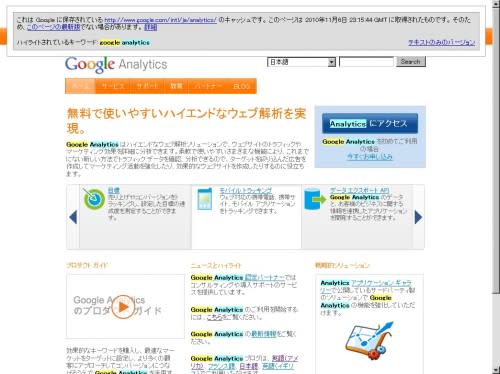Select the first orange navigation tab (home)
Screen dimensions: 500x374
[x=80, y=86]
